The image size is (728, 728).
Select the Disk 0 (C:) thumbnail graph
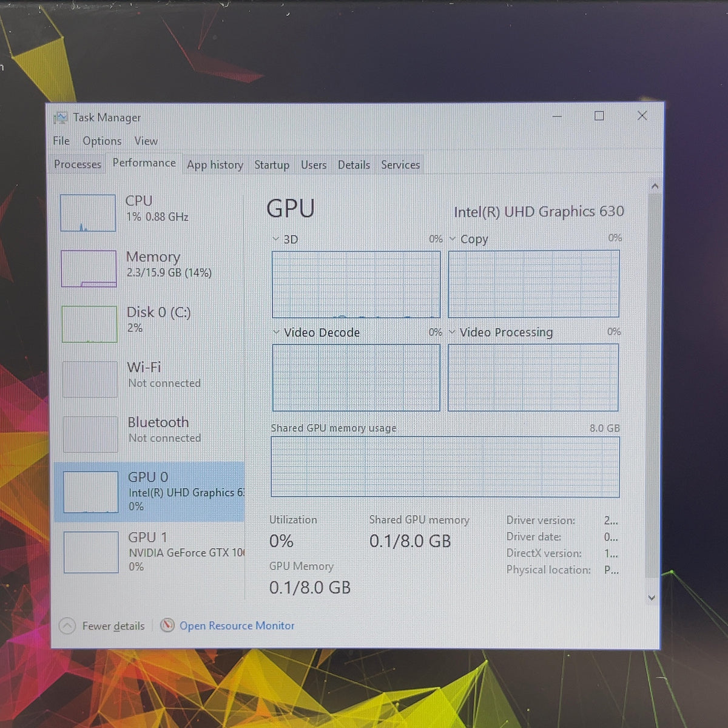[x=89, y=324]
